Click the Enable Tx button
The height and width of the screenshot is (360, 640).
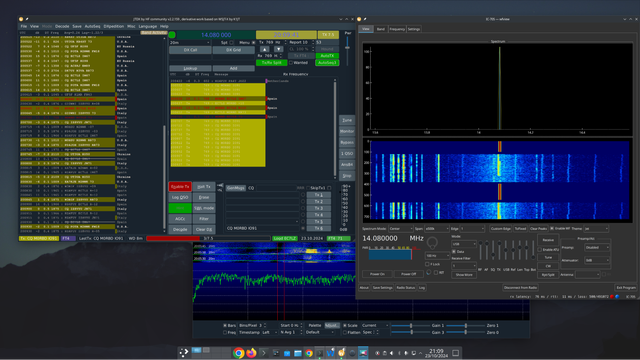(180, 187)
